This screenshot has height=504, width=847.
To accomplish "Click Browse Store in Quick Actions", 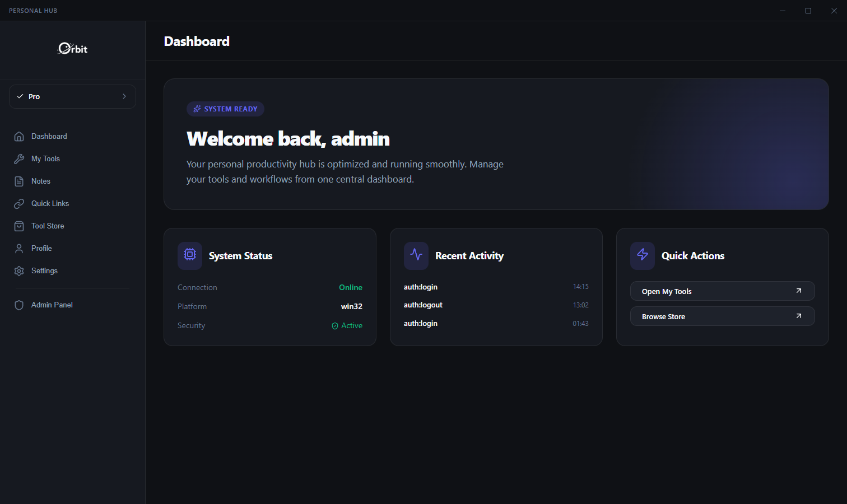I will [x=722, y=316].
